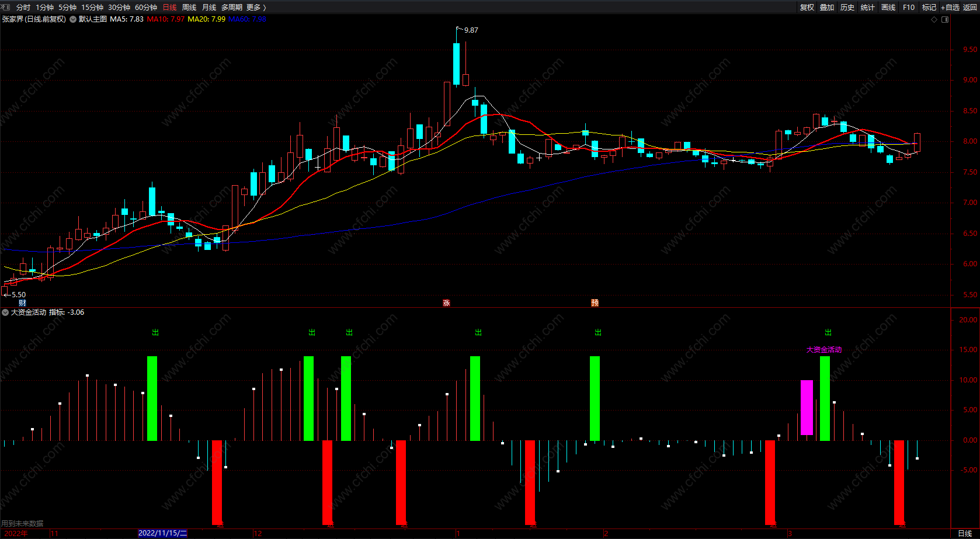The image size is (980, 539).
Task: Switch to 30分钟 period tab
Action: pyautogui.click(x=119, y=8)
